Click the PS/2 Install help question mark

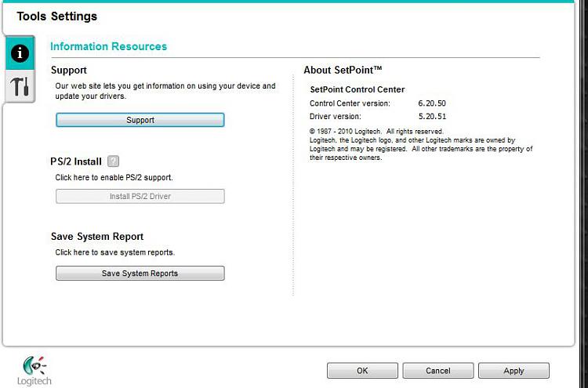tap(113, 161)
